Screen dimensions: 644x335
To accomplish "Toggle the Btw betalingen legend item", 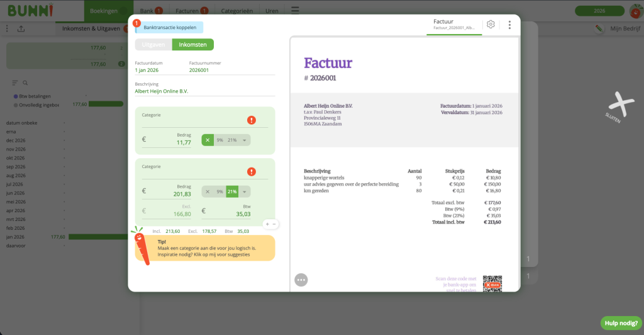I will [x=33, y=96].
